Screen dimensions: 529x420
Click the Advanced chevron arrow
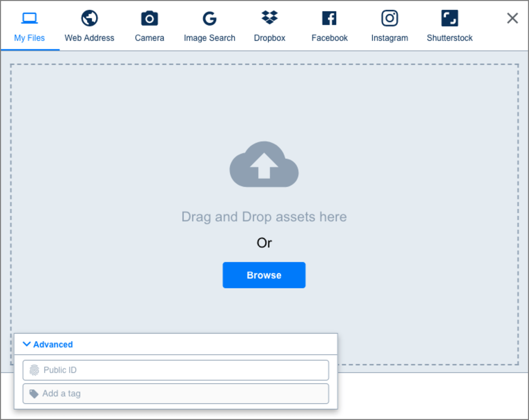pyautogui.click(x=26, y=345)
